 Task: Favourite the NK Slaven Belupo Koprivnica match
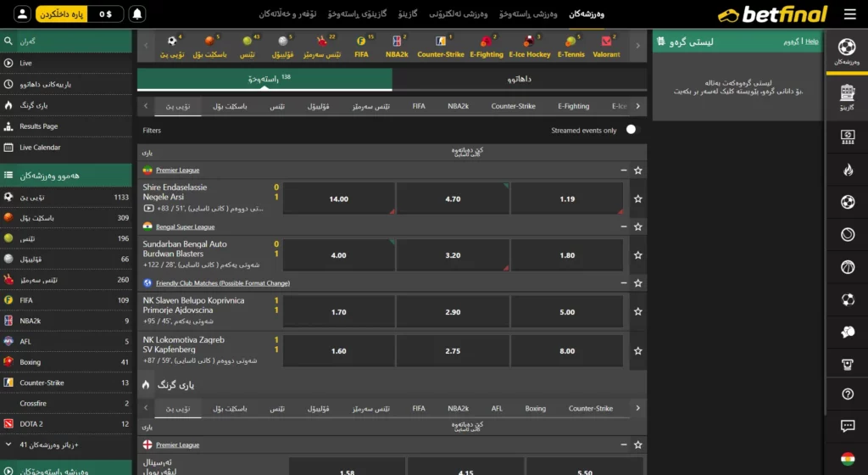[x=637, y=311]
